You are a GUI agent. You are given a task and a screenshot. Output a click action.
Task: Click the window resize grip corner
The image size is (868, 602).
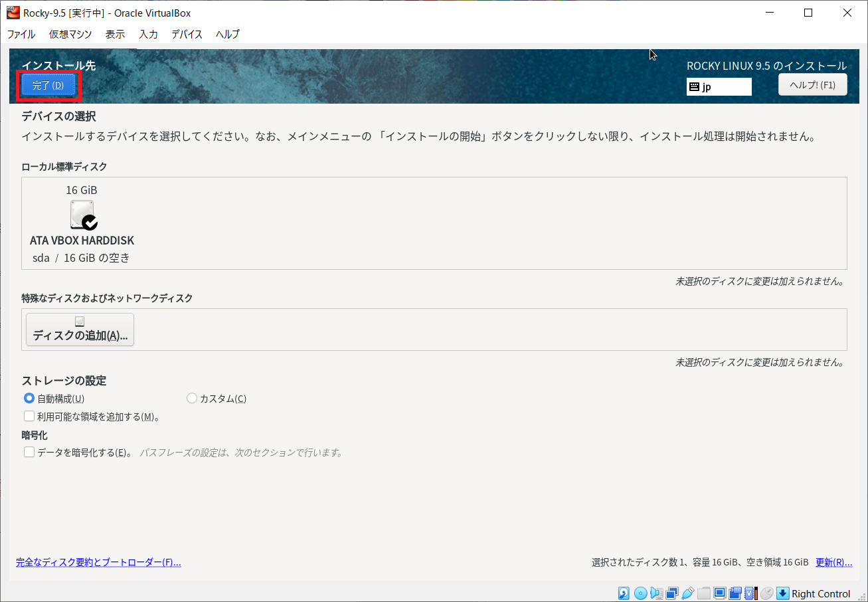(x=861, y=596)
